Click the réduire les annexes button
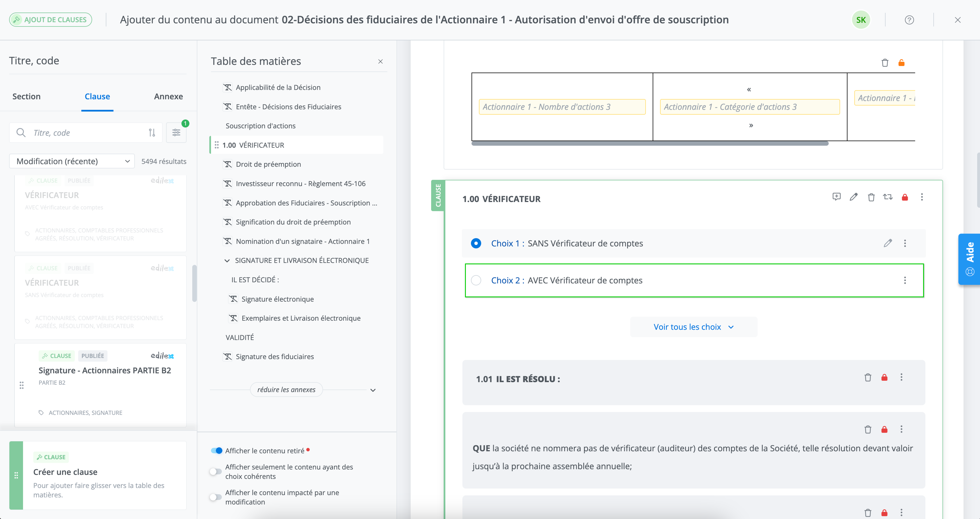 click(x=286, y=390)
